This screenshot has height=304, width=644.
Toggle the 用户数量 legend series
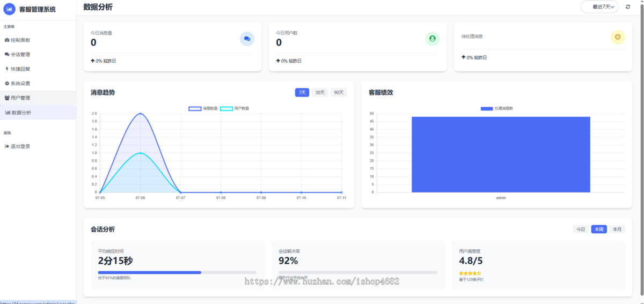point(235,109)
